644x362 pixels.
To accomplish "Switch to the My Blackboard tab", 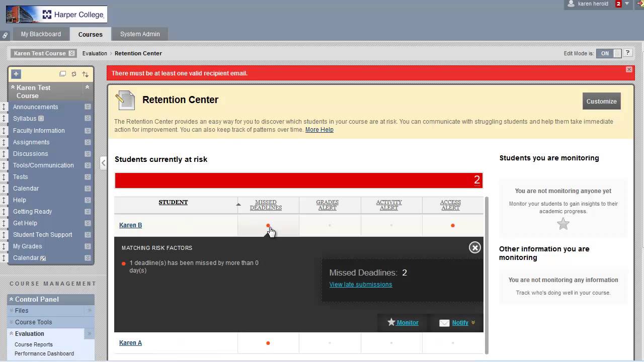I will 41,34.
